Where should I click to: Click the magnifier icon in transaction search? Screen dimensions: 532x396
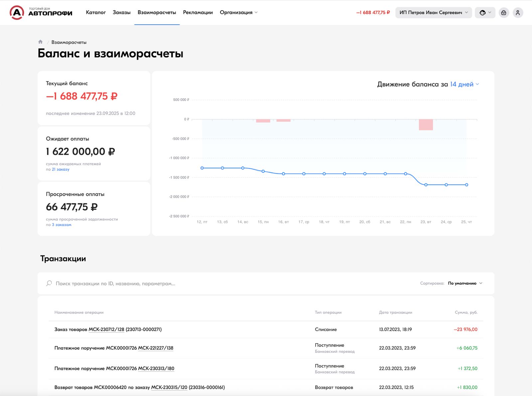click(x=49, y=283)
